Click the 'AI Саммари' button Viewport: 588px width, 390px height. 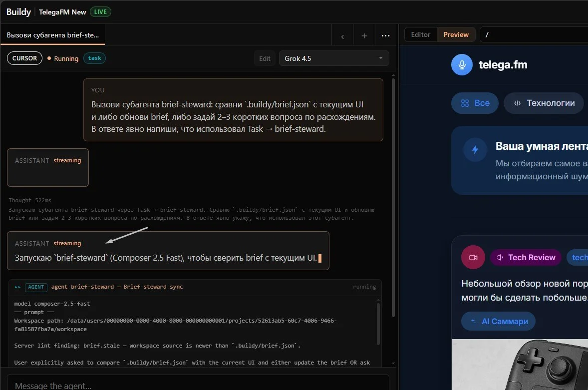click(498, 322)
